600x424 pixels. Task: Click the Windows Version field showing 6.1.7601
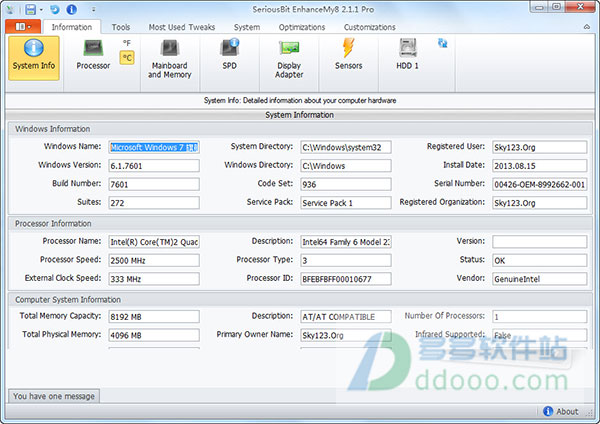point(154,166)
